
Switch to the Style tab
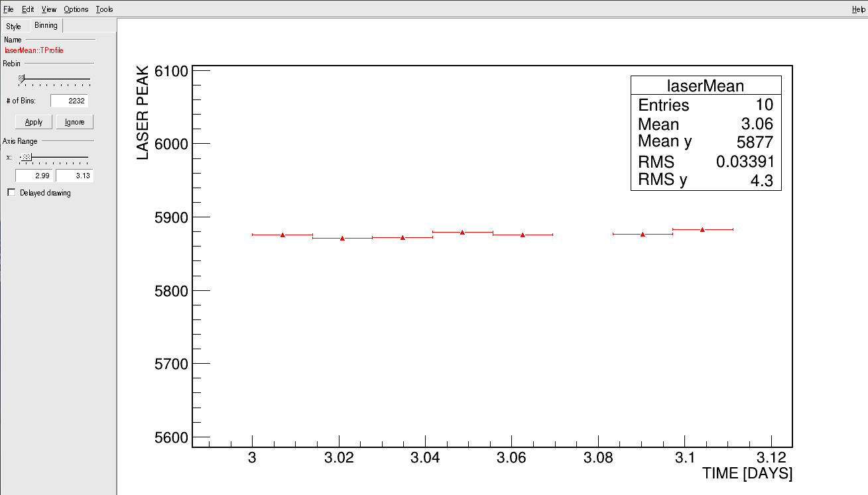click(14, 27)
